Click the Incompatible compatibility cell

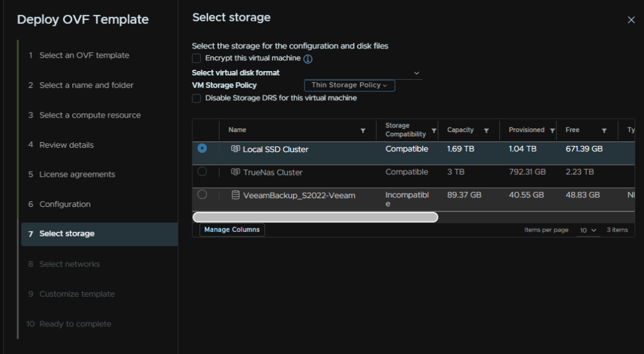point(407,199)
